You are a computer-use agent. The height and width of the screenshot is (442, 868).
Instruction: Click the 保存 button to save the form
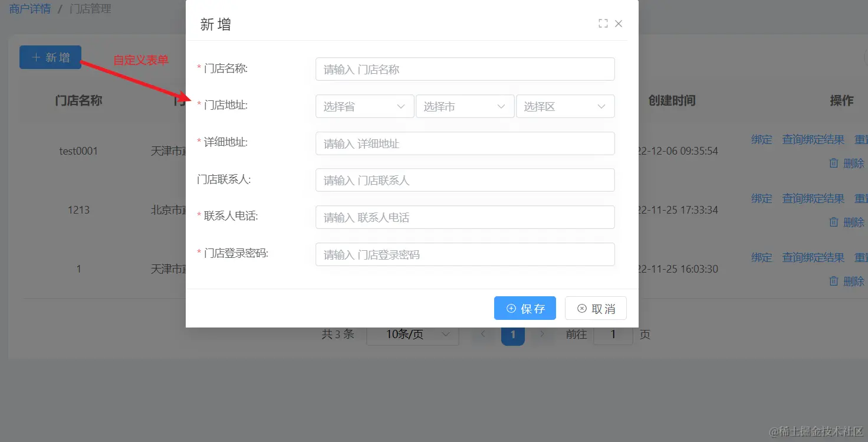pyautogui.click(x=525, y=307)
